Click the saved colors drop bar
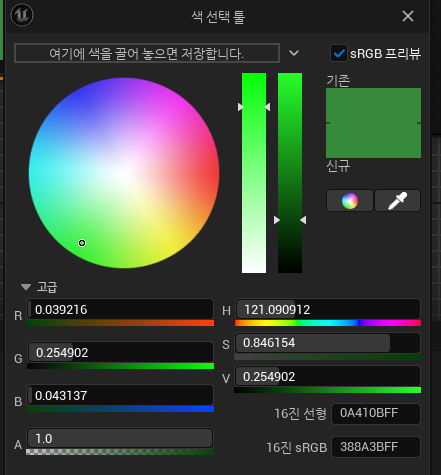This screenshot has height=475, width=441. tap(147, 53)
